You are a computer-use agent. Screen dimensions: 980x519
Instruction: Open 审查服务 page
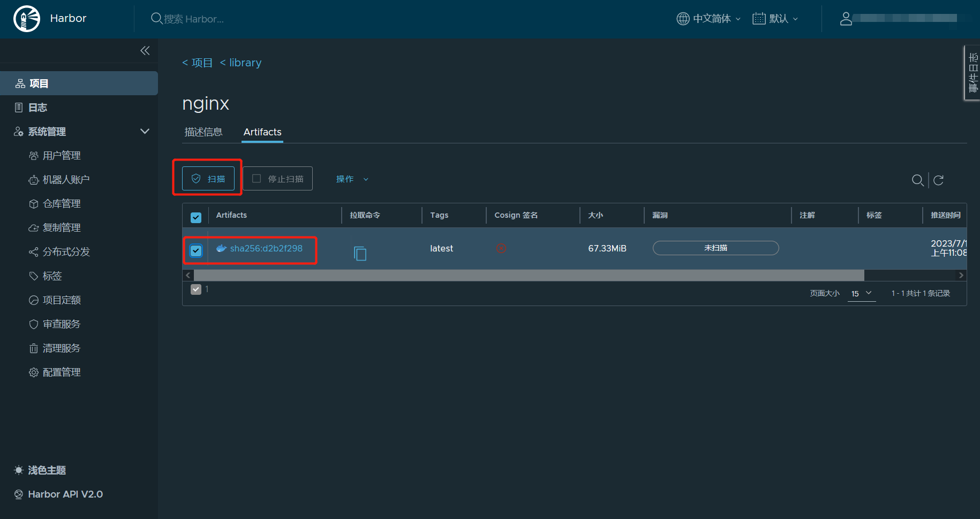(x=62, y=324)
